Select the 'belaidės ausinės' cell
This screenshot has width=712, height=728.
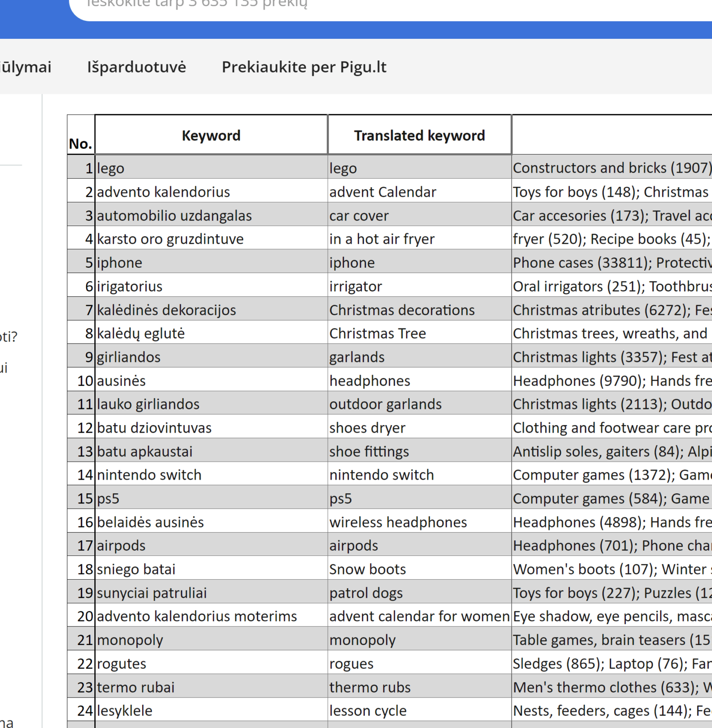coord(211,521)
